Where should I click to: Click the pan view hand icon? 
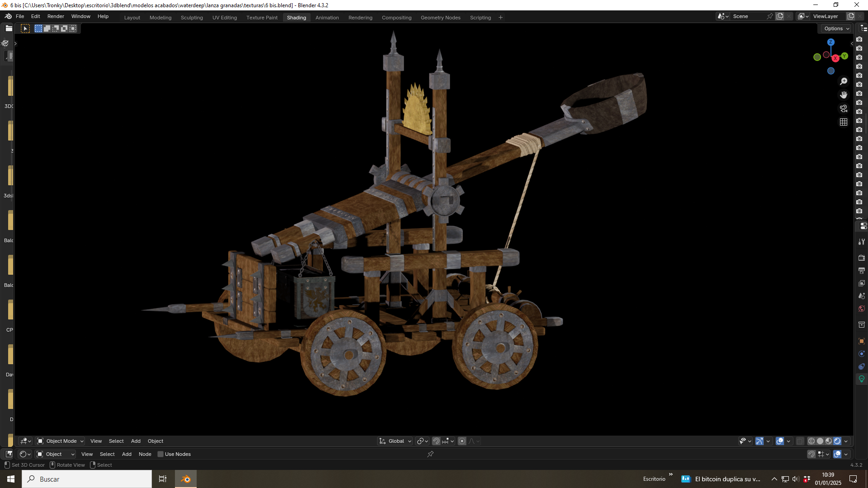tap(844, 95)
